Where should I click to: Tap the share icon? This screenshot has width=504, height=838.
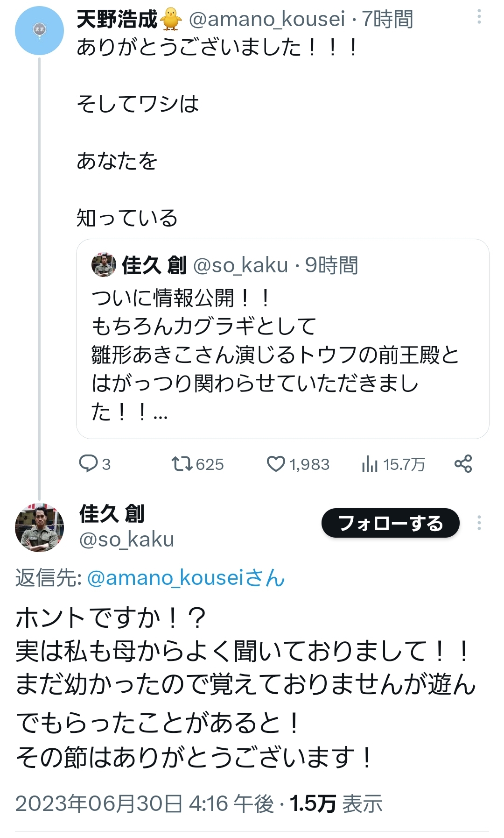[x=463, y=464]
